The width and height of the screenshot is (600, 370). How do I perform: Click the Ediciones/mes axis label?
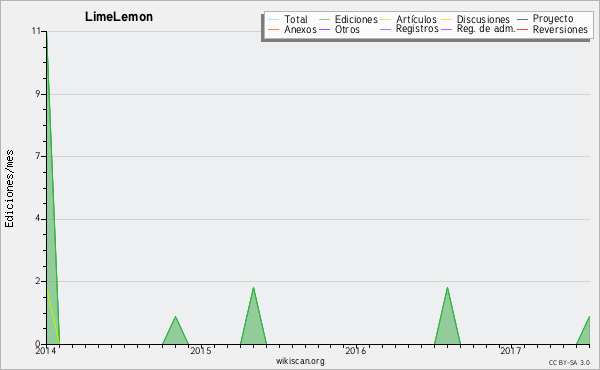9,189
